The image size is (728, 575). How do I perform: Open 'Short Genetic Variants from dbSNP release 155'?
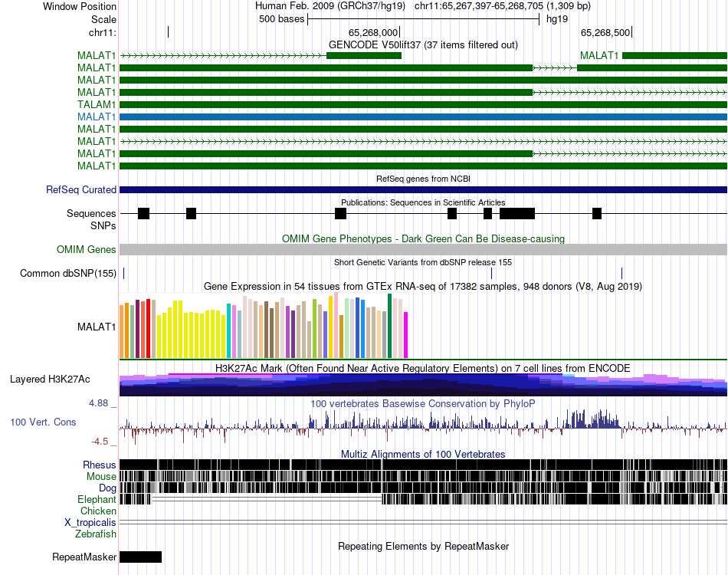[423, 262]
